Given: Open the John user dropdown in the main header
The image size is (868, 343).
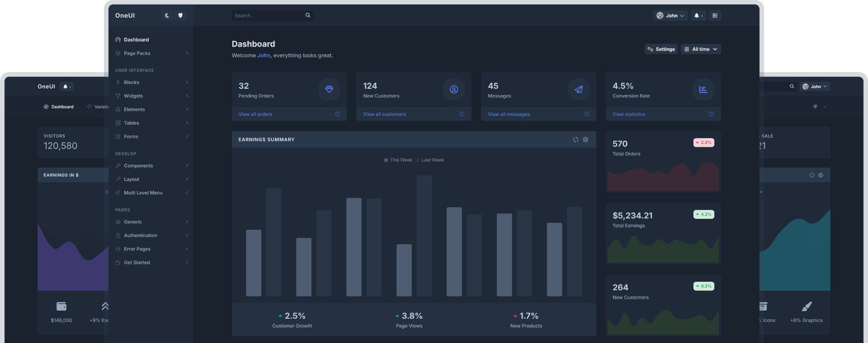Looking at the screenshot, I should click(671, 16).
